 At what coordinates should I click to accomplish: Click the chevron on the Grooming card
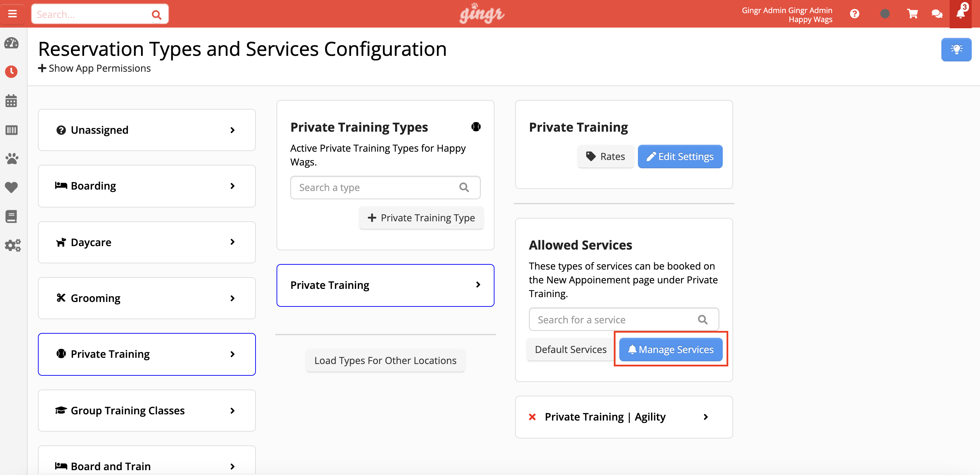click(232, 298)
